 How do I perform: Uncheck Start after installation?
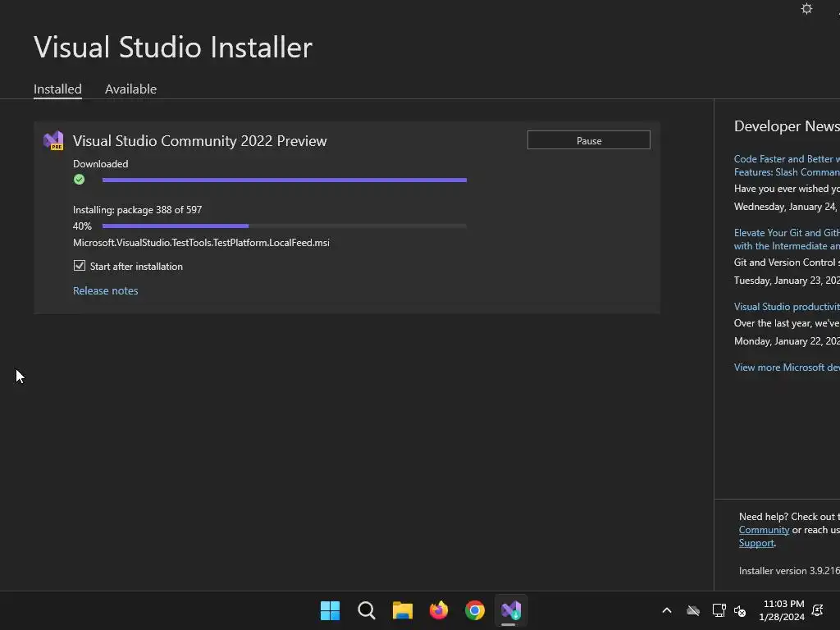[x=80, y=266]
